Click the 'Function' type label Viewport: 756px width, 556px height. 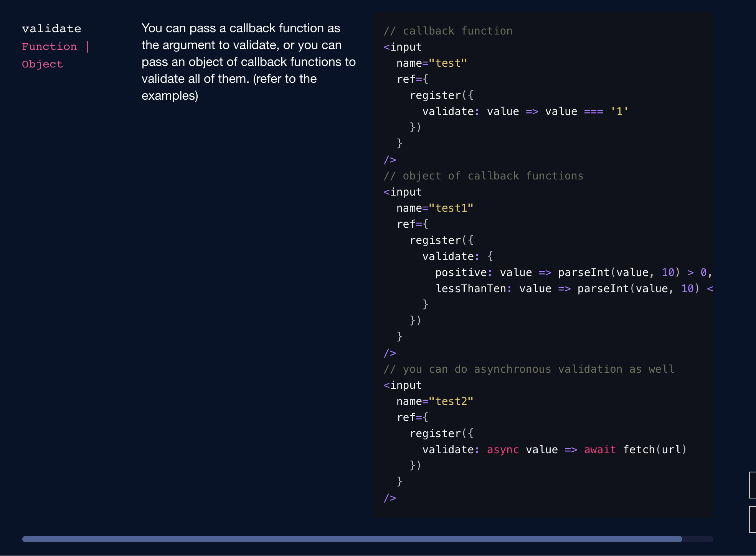click(x=49, y=47)
